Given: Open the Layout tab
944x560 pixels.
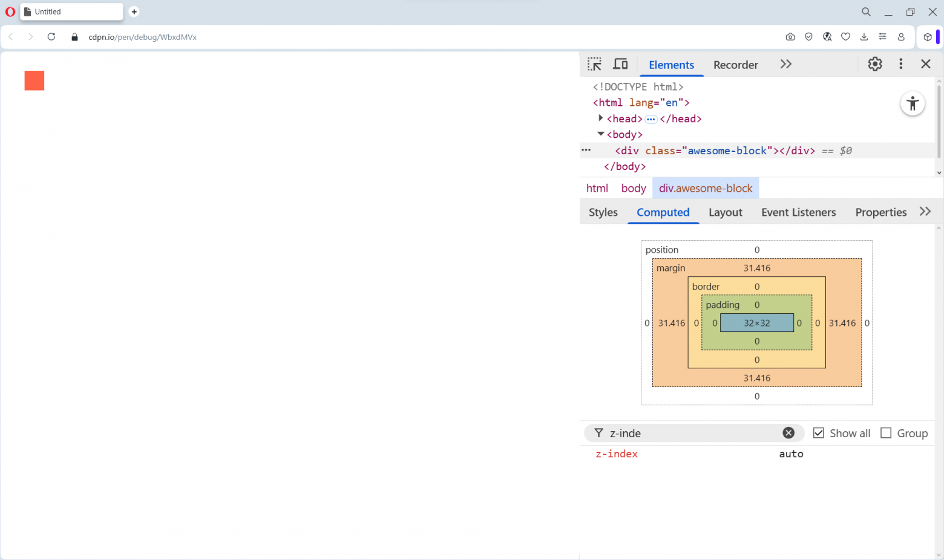Looking at the screenshot, I should click(725, 212).
